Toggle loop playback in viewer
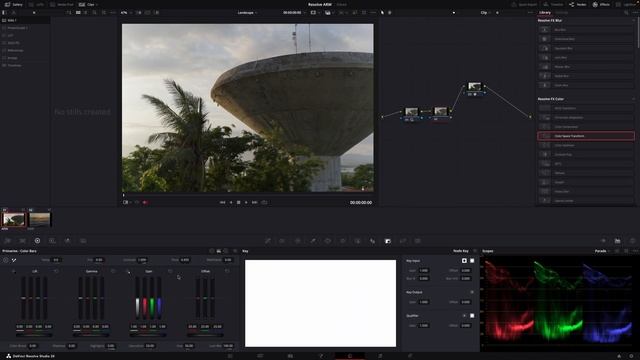Screen dimensions: 640x360 pyautogui.click(x=264, y=202)
